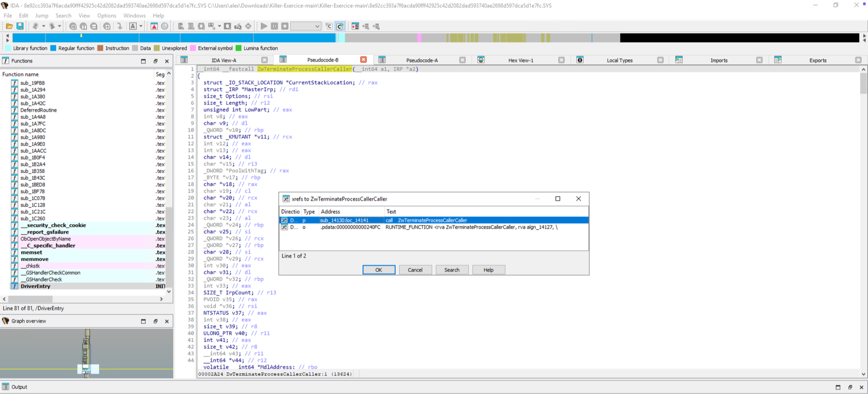
Task: Open the Search menu
Action: (63, 15)
